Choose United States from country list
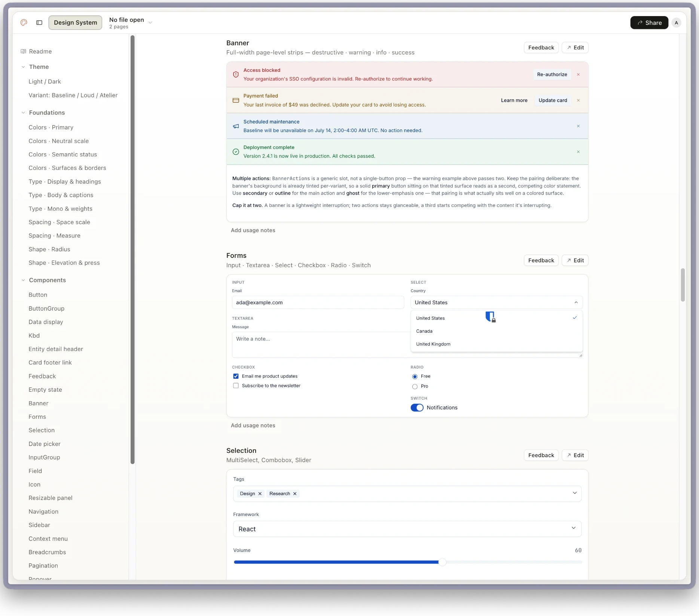The image size is (699, 616). (497, 318)
